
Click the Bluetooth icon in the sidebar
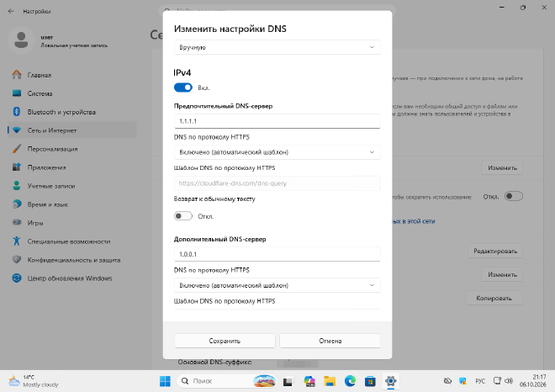[x=17, y=112]
